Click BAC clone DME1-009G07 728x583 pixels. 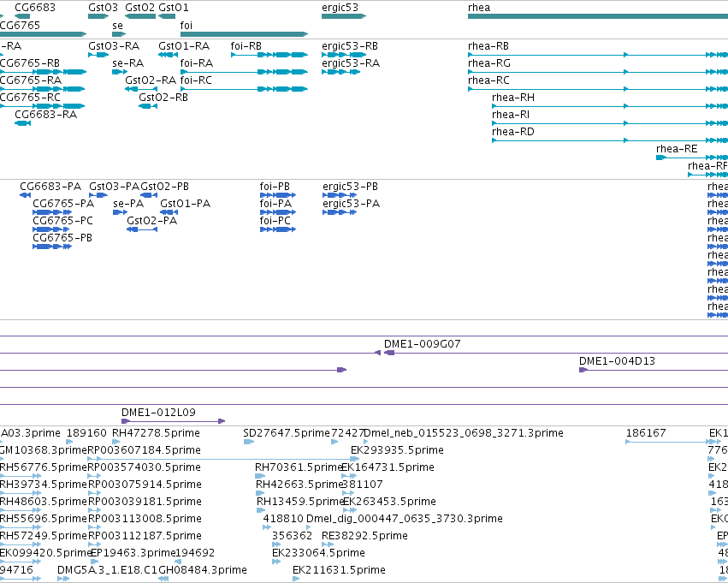556,353
